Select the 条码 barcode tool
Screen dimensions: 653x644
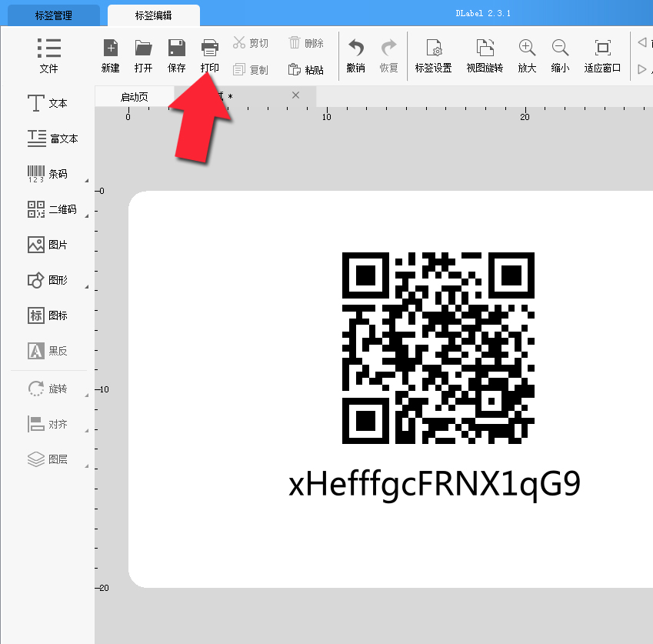click(x=47, y=174)
